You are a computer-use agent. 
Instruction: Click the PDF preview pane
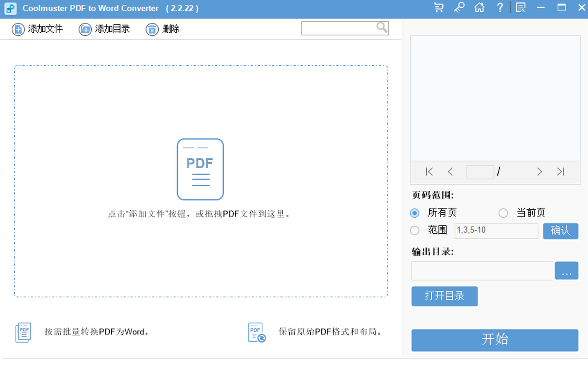click(x=495, y=98)
